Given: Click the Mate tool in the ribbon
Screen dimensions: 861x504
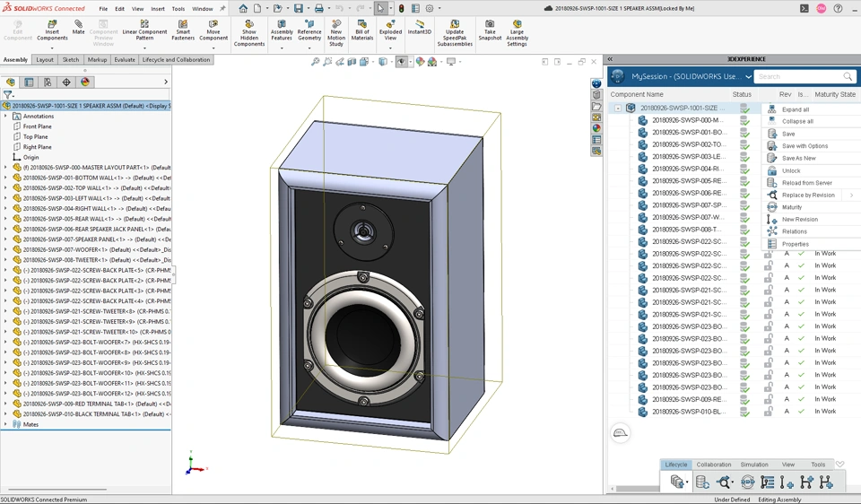Looking at the screenshot, I should click(79, 28).
